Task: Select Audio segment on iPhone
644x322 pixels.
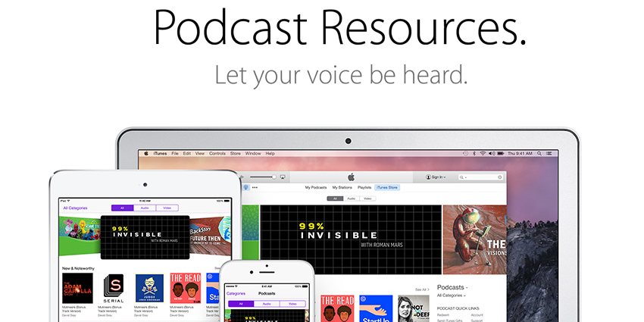Action: 267,304
